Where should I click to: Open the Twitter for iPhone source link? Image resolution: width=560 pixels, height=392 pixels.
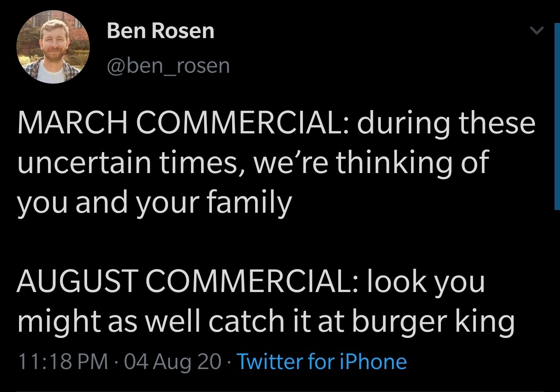[322, 361]
